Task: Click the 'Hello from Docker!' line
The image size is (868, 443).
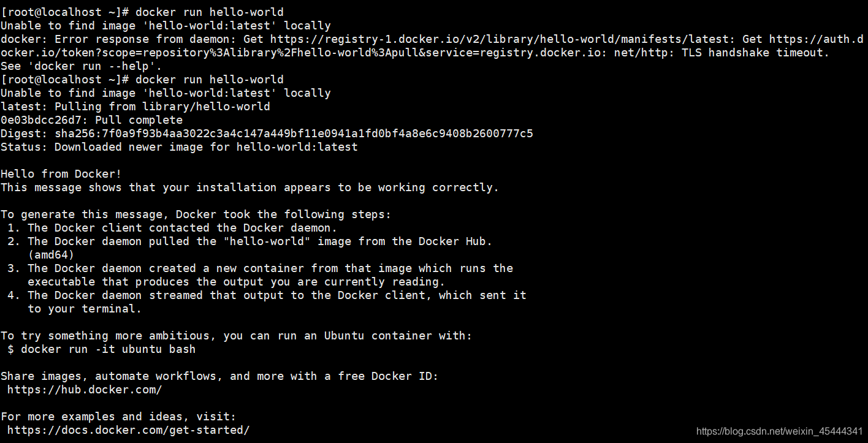Action: [x=61, y=174]
